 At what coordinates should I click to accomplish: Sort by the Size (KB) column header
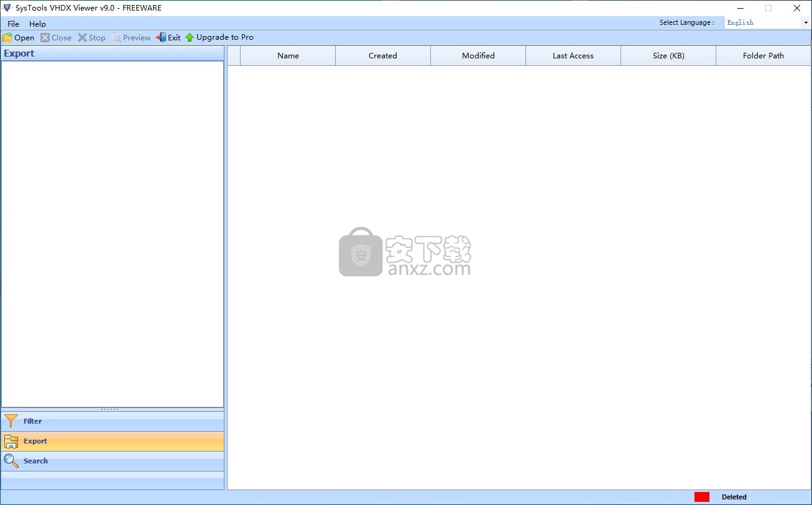click(668, 55)
